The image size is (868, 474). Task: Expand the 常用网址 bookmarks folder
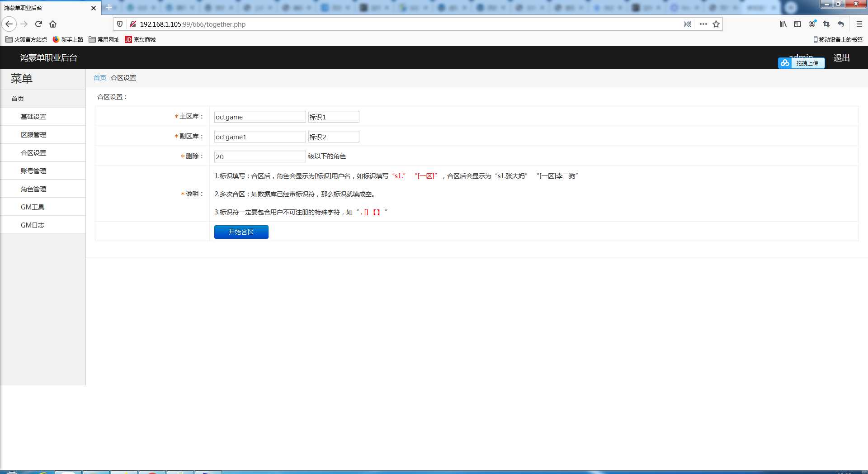[x=104, y=39]
